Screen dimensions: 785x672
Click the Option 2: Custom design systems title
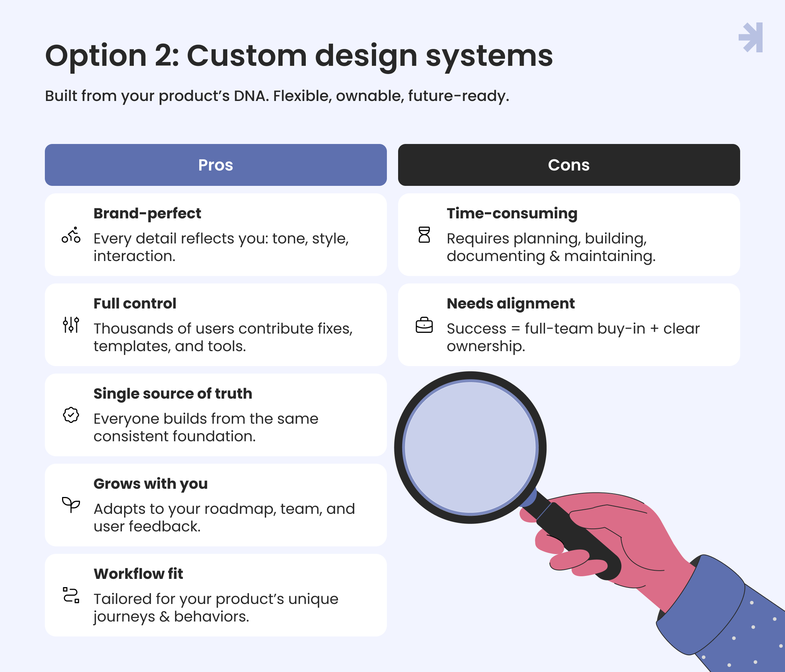pos(299,56)
